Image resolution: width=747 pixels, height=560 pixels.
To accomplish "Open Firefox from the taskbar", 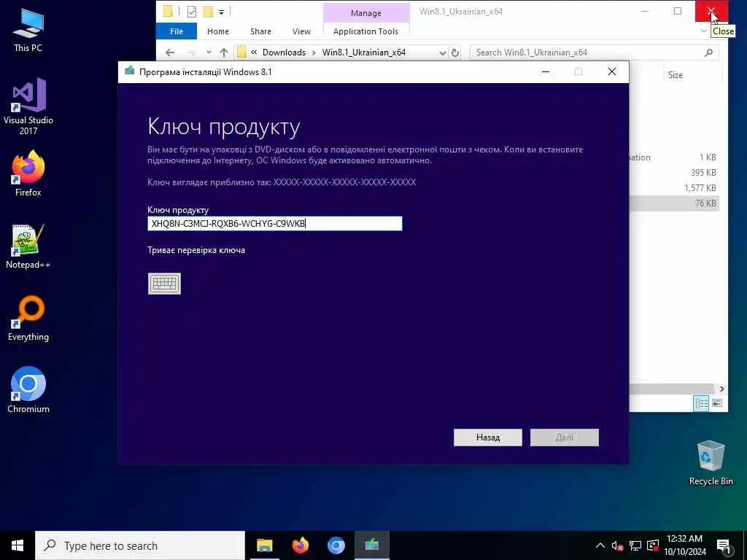I will [x=300, y=545].
